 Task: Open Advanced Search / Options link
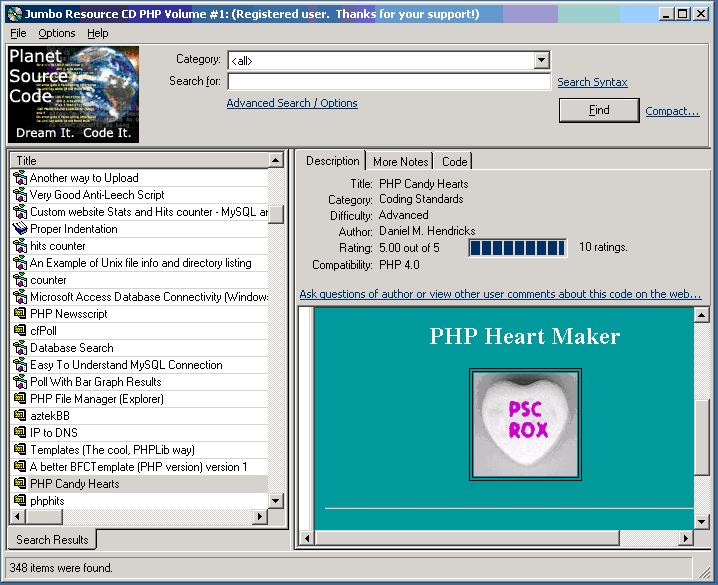pyautogui.click(x=292, y=103)
